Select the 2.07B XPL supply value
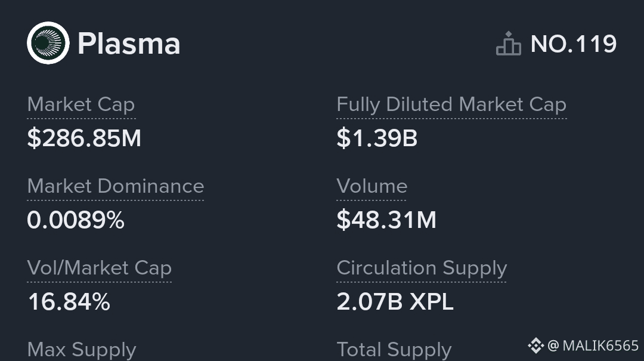The height and width of the screenshot is (361, 644). (395, 302)
